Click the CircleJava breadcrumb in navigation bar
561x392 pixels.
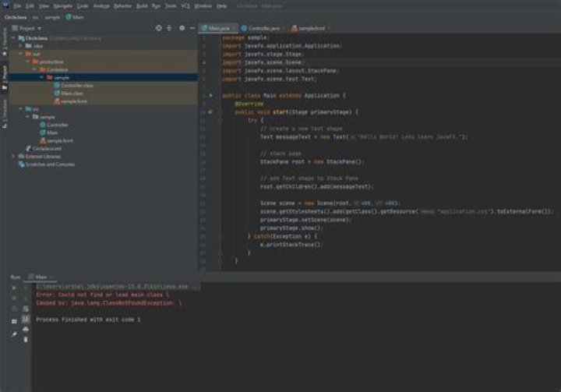16,17
